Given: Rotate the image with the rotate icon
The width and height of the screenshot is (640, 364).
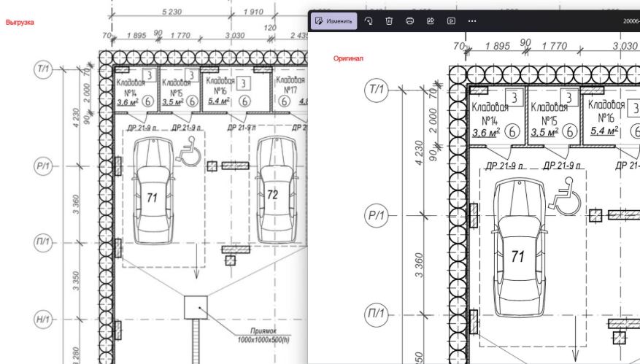Looking at the screenshot, I should point(369,21).
